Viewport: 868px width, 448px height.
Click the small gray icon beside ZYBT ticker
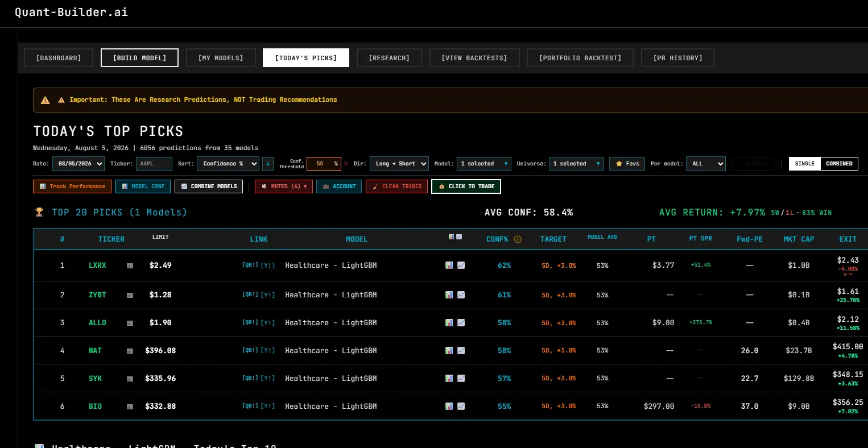click(130, 295)
